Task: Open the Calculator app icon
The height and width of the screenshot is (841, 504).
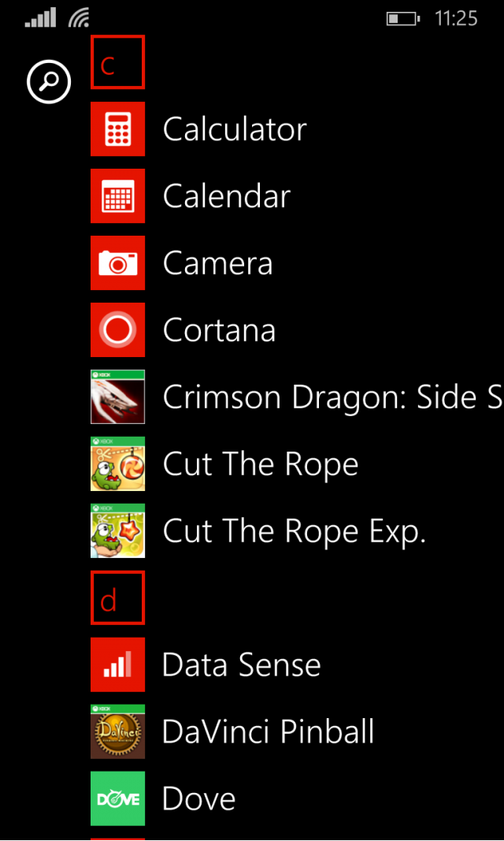Action: tap(117, 128)
